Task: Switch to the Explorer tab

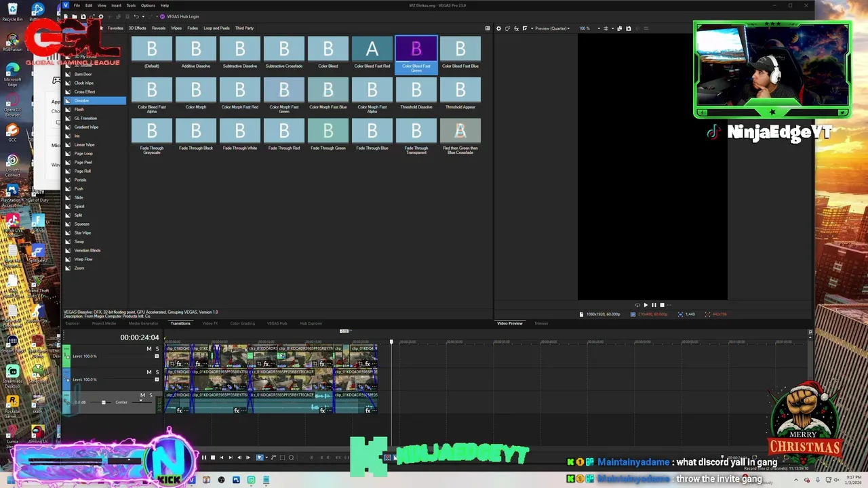Action: coord(72,323)
